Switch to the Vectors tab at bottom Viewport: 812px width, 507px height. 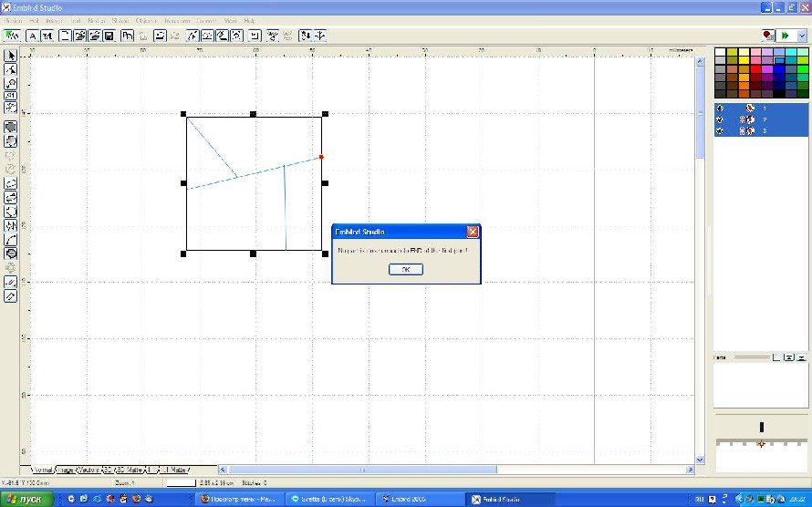(x=89, y=471)
